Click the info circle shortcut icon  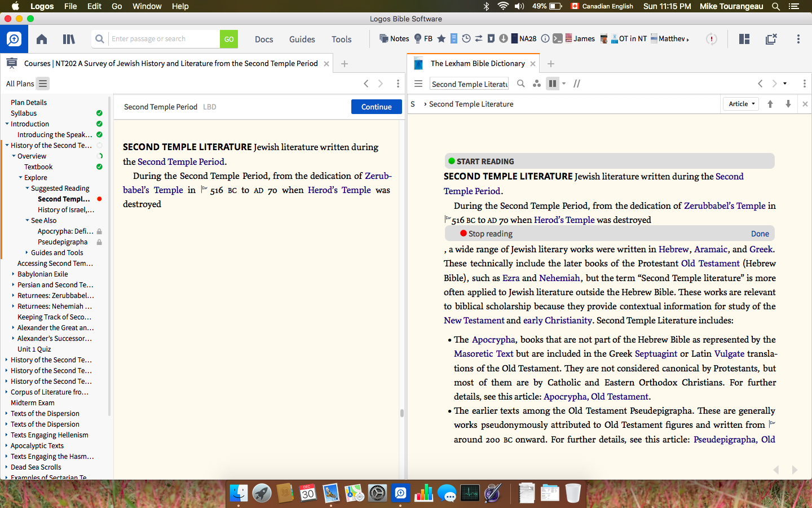(x=545, y=38)
